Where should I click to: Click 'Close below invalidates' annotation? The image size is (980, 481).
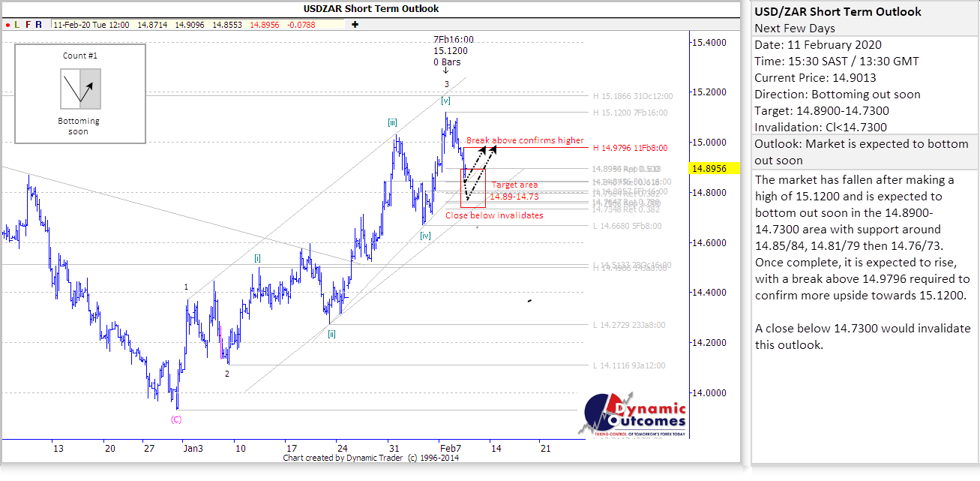494,215
